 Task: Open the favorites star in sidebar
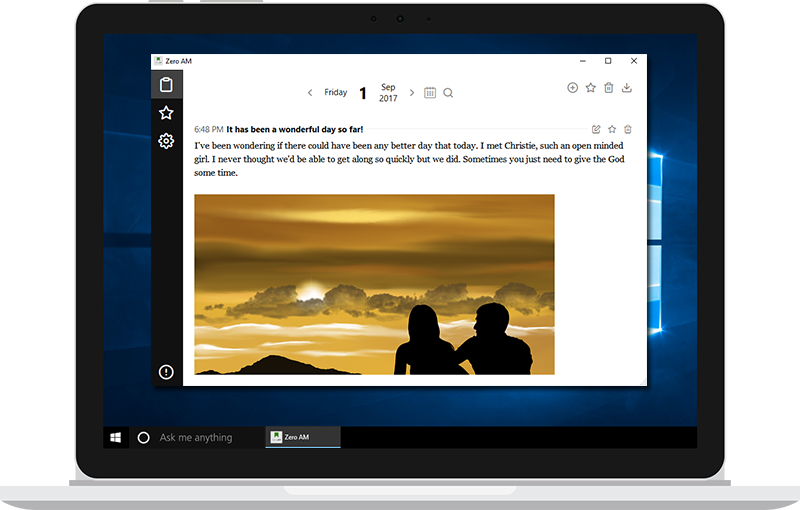[x=166, y=113]
